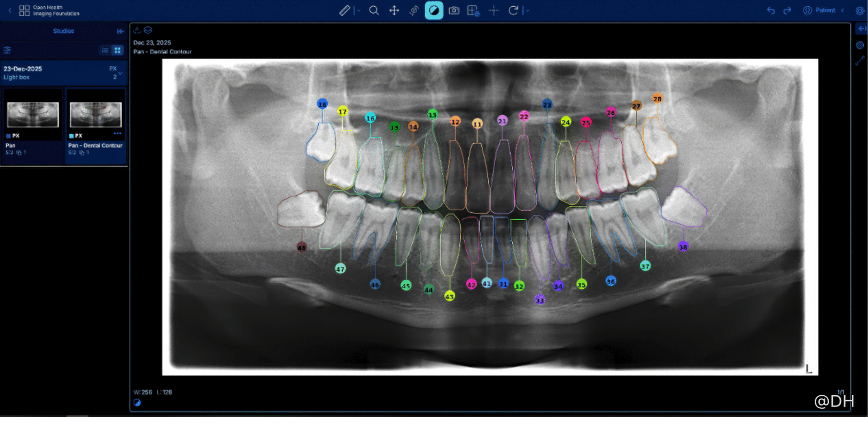The height and width of the screenshot is (425, 868).
Task: Activate the magnifier zoom tool
Action: [x=374, y=10]
